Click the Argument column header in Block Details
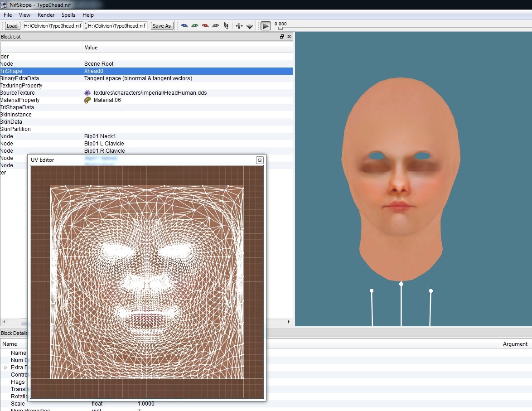This screenshot has height=411, width=532. point(515,344)
